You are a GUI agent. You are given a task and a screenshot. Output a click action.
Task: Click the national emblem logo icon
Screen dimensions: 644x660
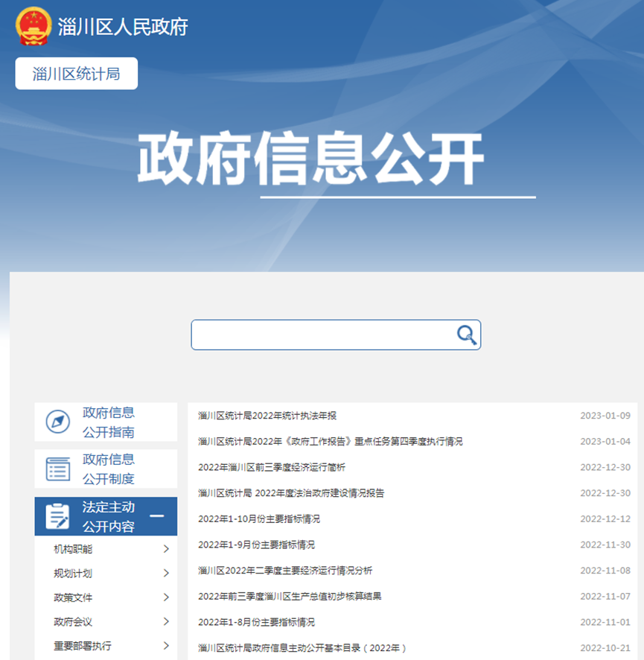tap(33, 26)
